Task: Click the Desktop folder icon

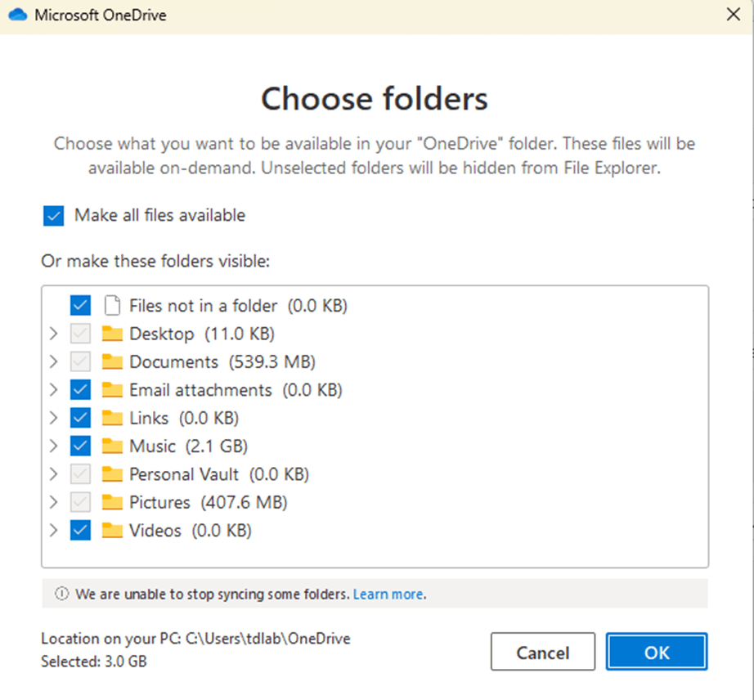Action: coord(112,334)
